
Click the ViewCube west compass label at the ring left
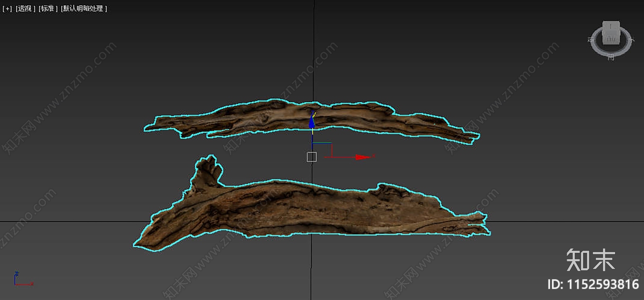click(x=591, y=39)
